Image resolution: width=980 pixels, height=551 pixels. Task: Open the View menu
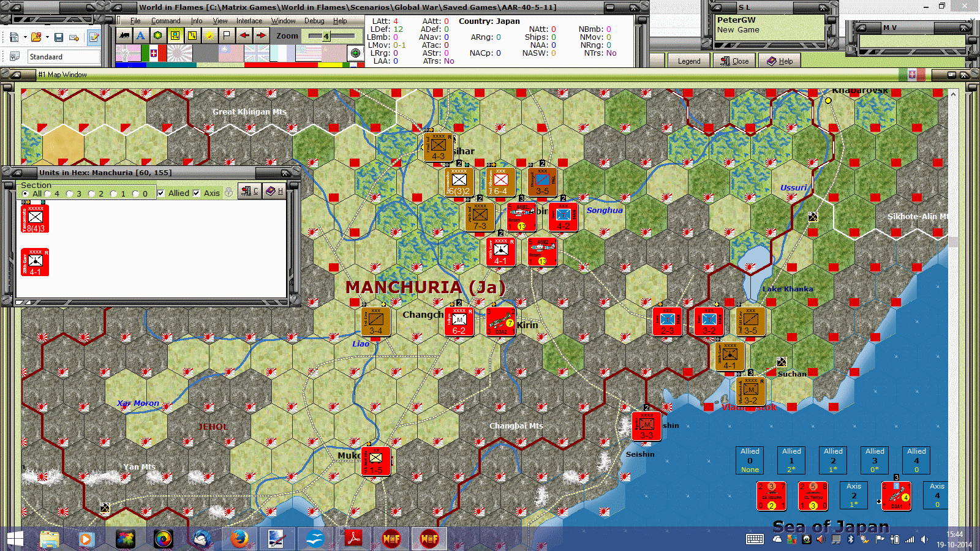[220, 21]
